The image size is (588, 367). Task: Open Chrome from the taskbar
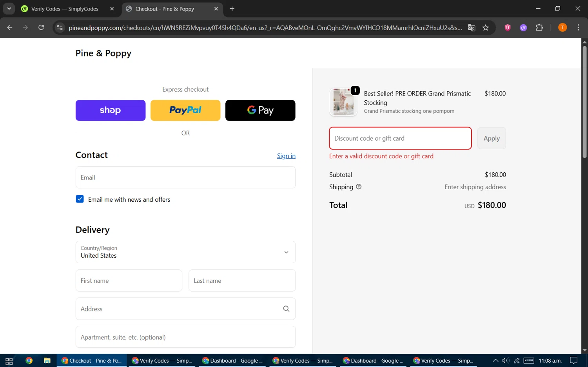[x=29, y=361]
